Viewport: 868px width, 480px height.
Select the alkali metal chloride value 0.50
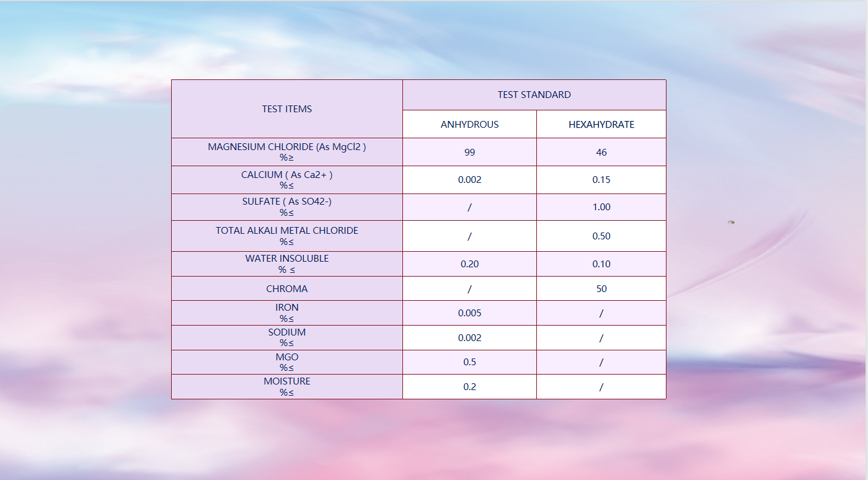[x=601, y=236]
